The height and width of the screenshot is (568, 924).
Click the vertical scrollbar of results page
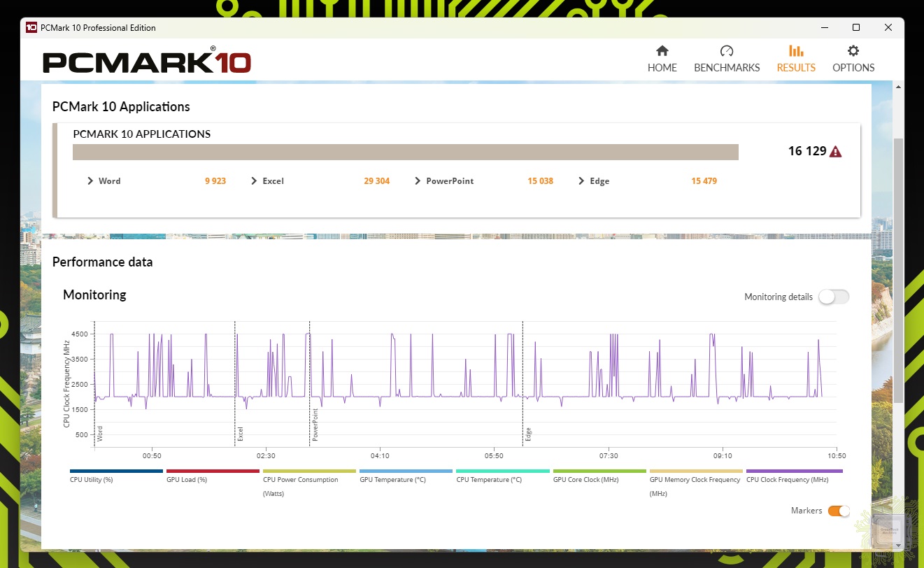pos(897,269)
